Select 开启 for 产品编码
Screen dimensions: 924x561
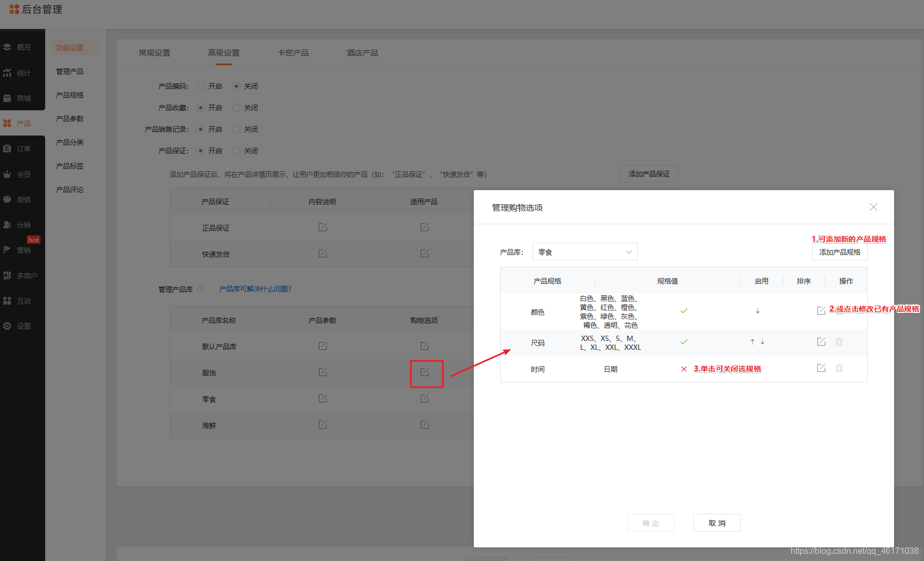click(201, 86)
